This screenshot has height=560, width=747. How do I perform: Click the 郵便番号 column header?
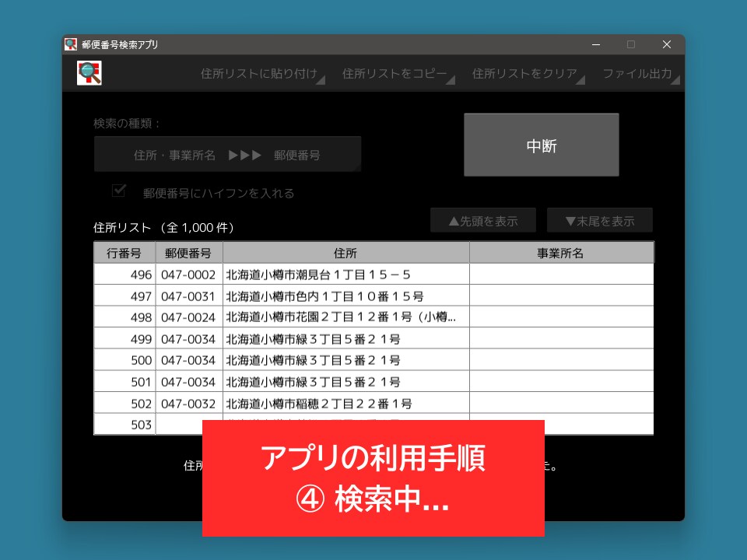tap(189, 253)
